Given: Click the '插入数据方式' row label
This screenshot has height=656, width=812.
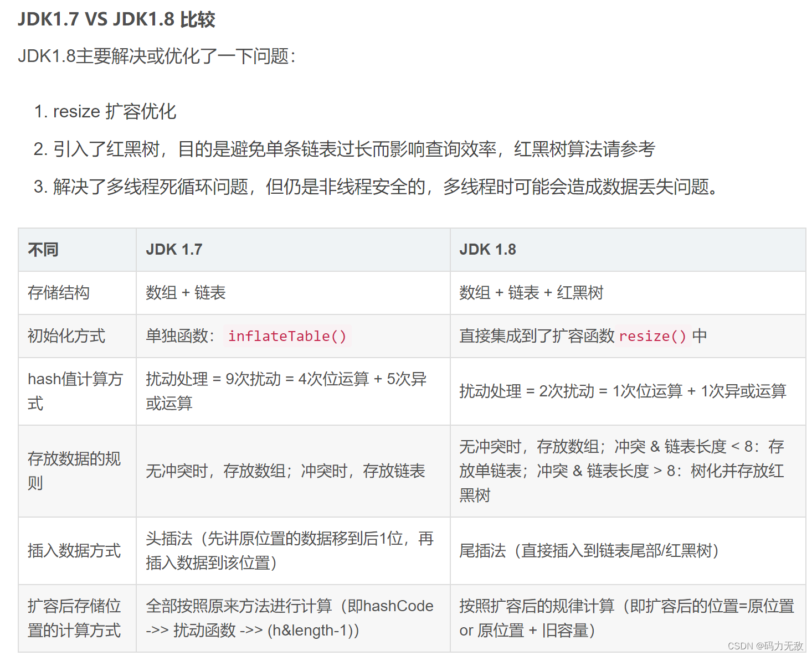Looking at the screenshot, I should click(x=77, y=551).
